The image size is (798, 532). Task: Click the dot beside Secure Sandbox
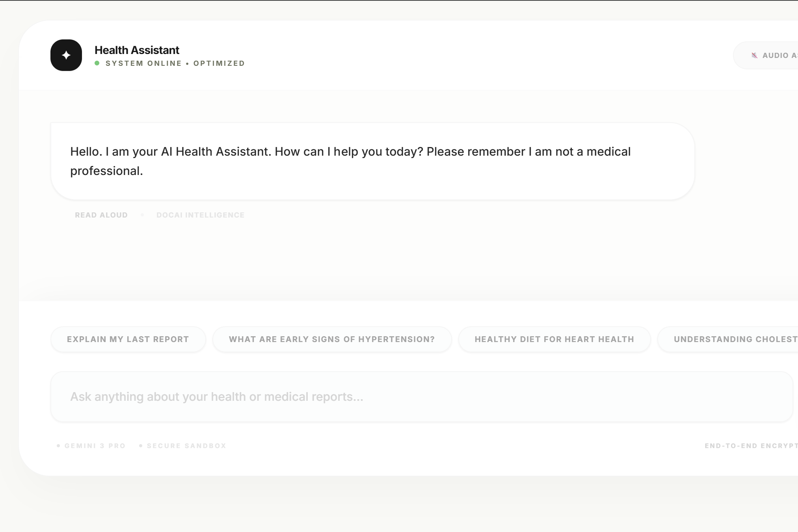coord(141,446)
